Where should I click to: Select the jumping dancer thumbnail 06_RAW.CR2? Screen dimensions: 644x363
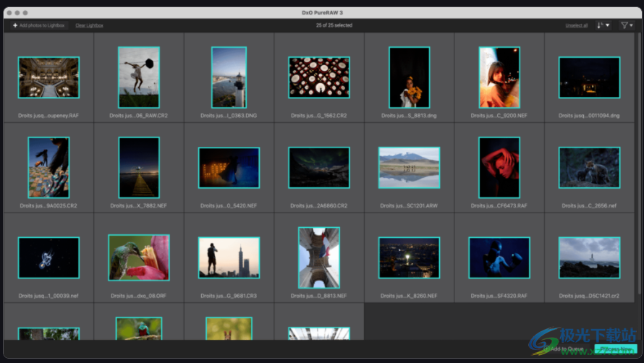point(139,77)
